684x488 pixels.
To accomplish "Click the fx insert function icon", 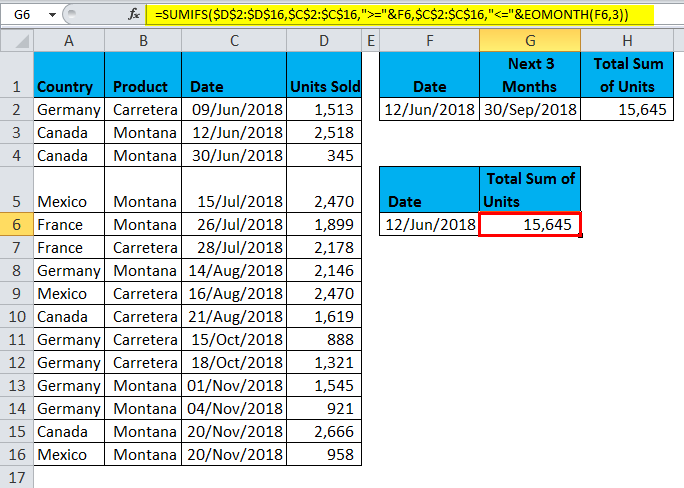I will tap(133, 14).
